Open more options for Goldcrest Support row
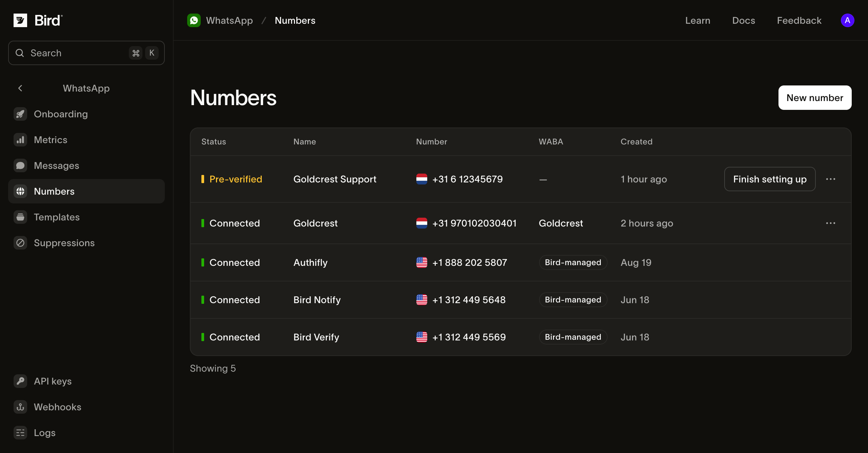The image size is (868, 453). pos(831,179)
